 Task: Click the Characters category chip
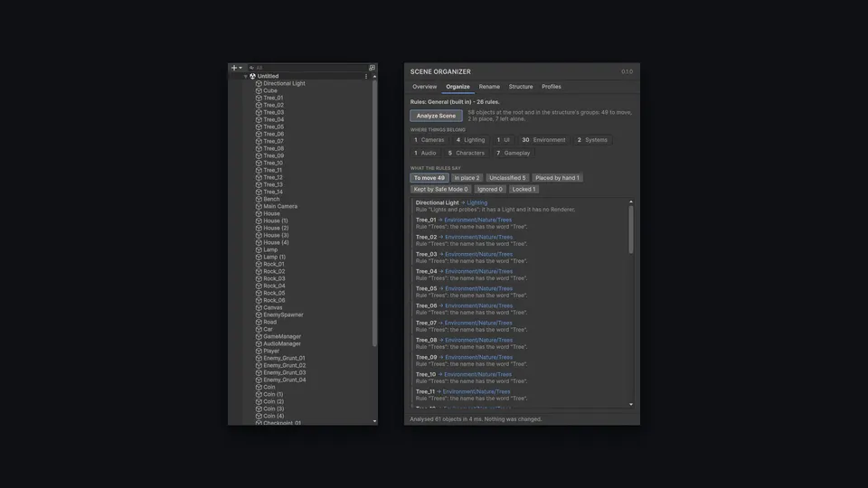[x=467, y=154]
